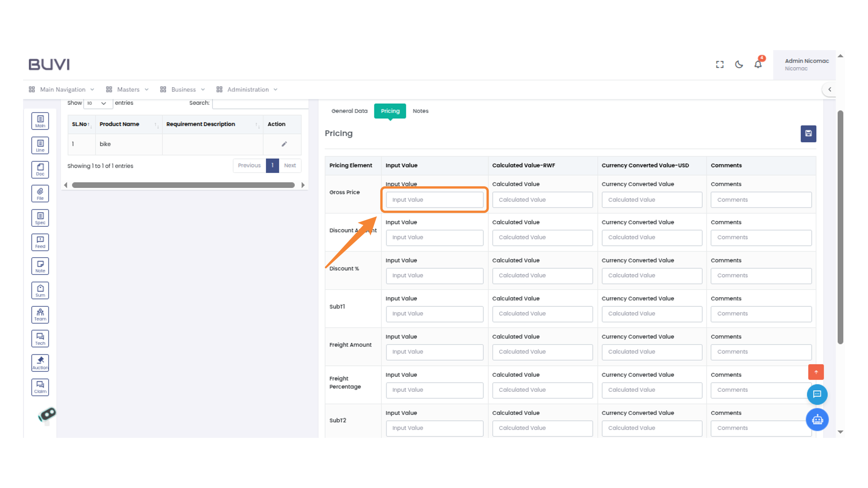Open the notifications bell

758,64
